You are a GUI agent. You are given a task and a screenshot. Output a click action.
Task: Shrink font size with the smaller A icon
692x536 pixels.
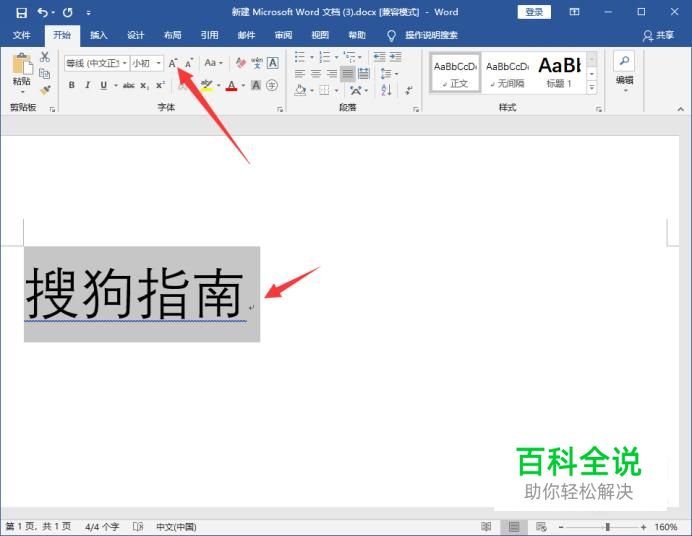click(x=189, y=63)
